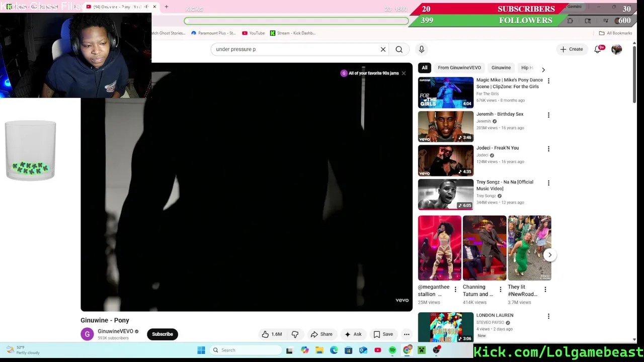The width and height of the screenshot is (644, 362).
Task: Show next Shorts with right arrow
Action: [x=550, y=255]
